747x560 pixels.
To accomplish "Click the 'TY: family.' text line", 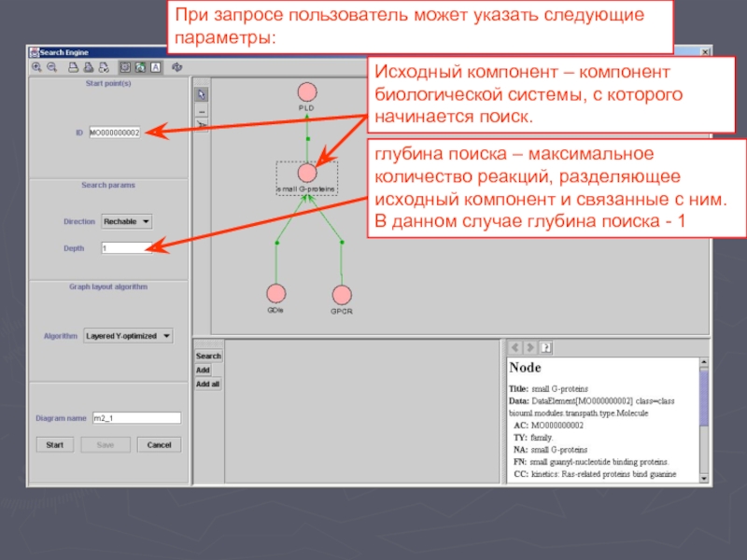I will pos(533,437).
